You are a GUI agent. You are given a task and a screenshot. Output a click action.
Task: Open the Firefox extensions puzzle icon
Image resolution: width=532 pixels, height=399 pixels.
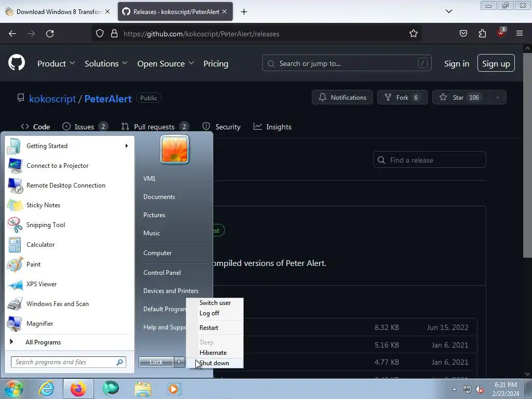click(482, 34)
